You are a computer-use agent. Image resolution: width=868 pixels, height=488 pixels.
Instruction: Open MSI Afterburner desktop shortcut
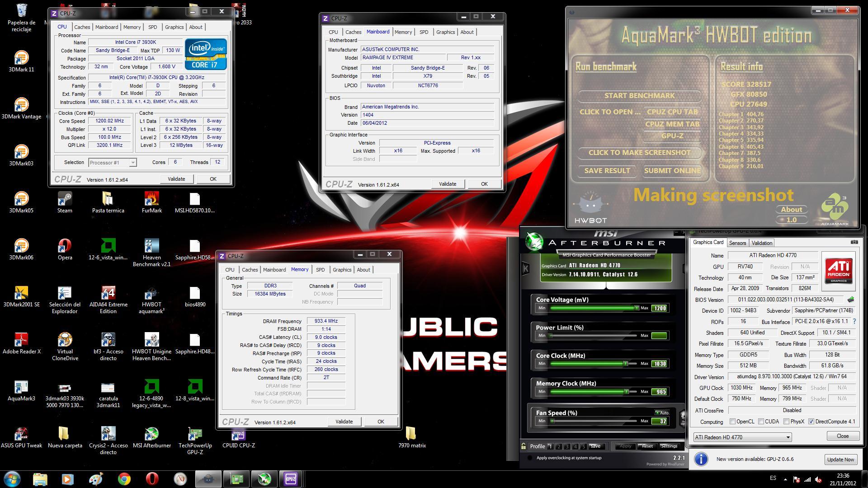[151, 437]
